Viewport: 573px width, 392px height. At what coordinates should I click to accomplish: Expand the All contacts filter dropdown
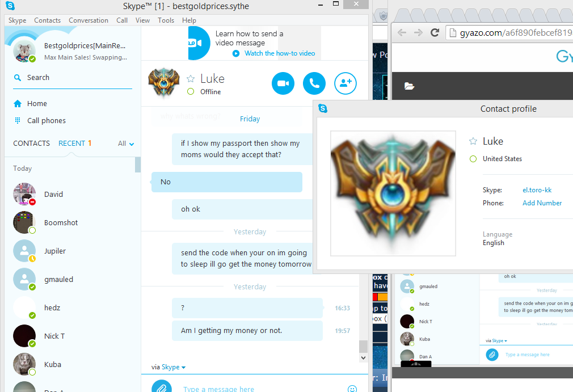point(126,144)
